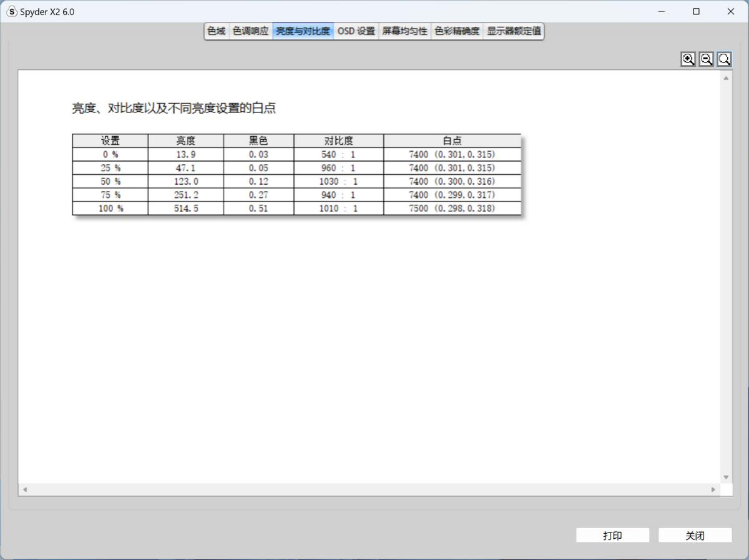Click the fit-to-window magnifier icon
The height and width of the screenshot is (560, 749).
pyautogui.click(x=724, y=59)
